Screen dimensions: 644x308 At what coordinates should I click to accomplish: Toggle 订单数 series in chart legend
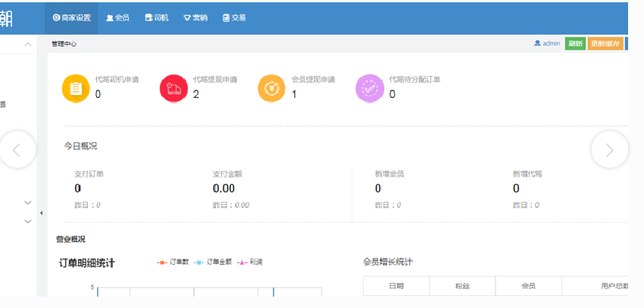(x=173, y=262)
